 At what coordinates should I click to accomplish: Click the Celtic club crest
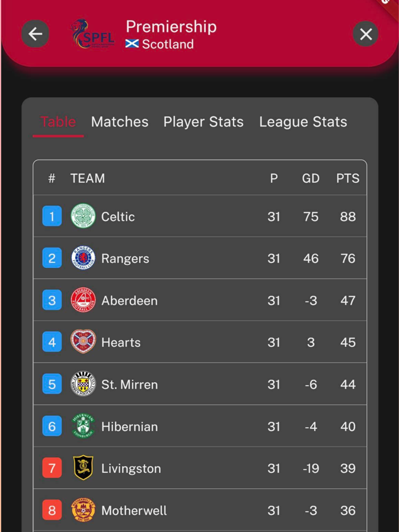tap(83, 216)
